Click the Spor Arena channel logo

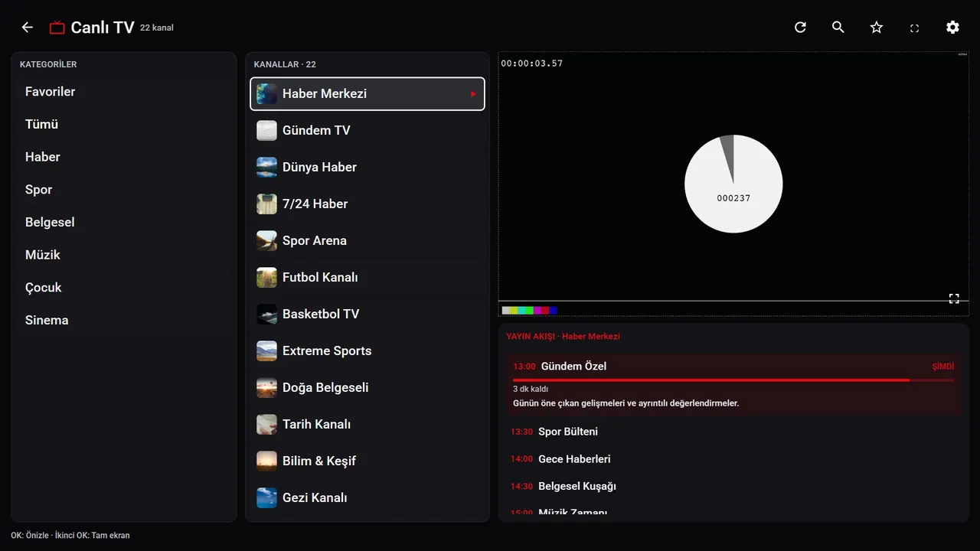click(266, 241)
